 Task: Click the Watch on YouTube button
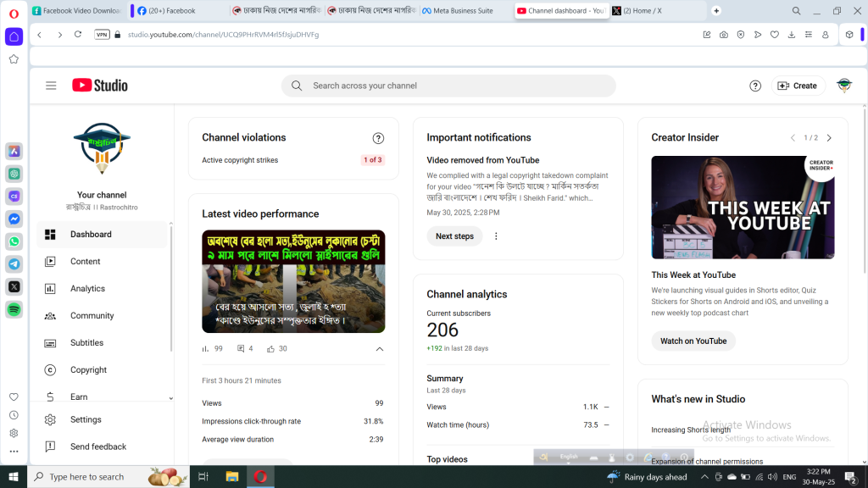click(x=693, y=341)
